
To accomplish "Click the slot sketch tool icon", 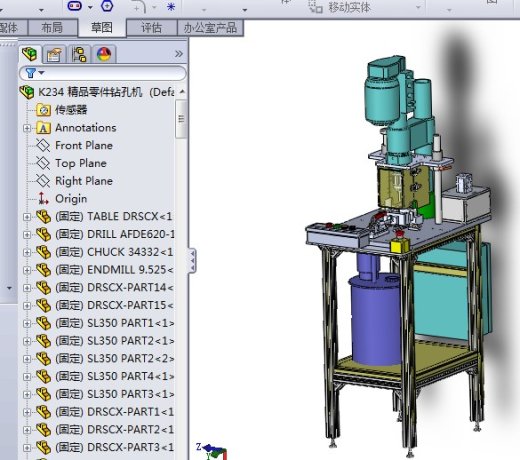I will [75, 6].
